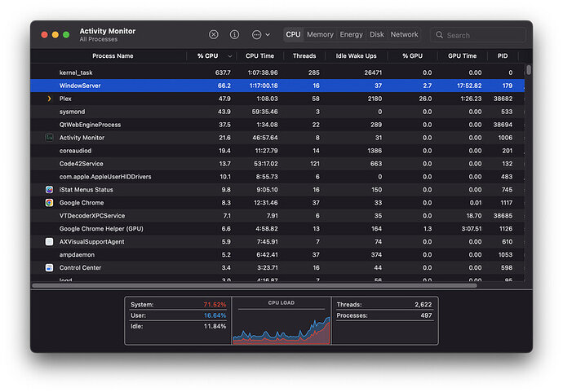Expand the actions menu dropdown chevron
The image size is (563, 392).
pyautogui.click(x=268, y=35)
